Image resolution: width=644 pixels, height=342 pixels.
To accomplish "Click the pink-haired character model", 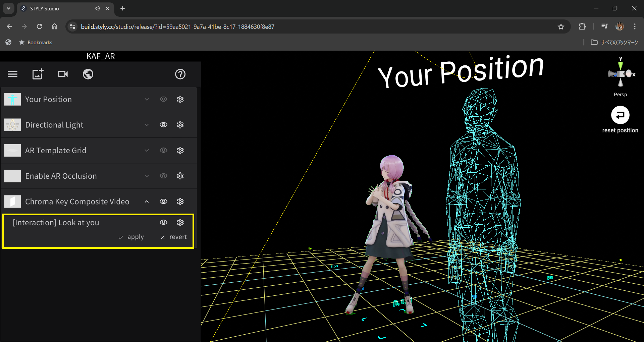I will 389,235.
